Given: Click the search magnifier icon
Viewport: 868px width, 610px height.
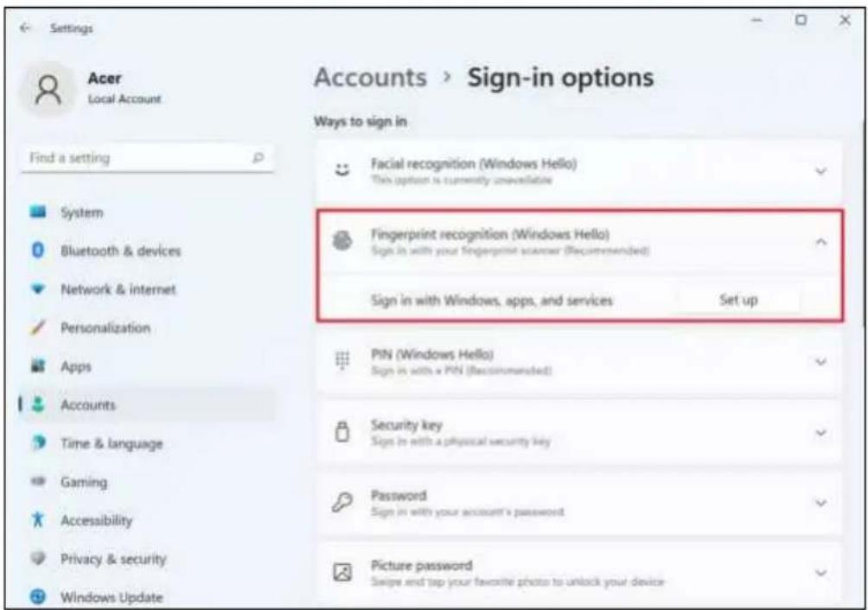Looking at the screenshot, I should pyautogui.click(x=258, y=158).
